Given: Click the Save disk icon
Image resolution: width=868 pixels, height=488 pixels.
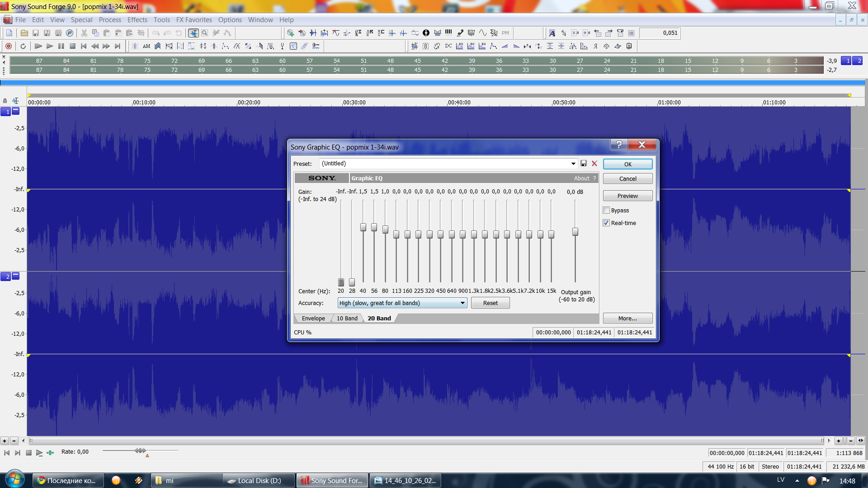Looking at the screenshot, I should [36, 33].
